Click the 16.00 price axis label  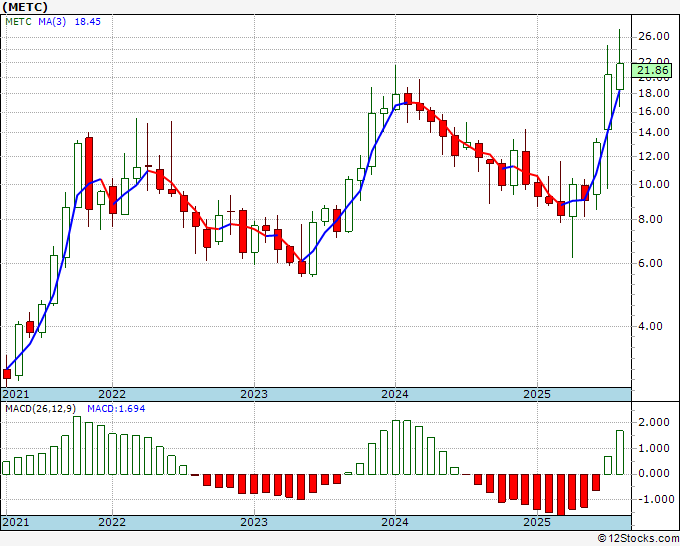click(654, 111)
